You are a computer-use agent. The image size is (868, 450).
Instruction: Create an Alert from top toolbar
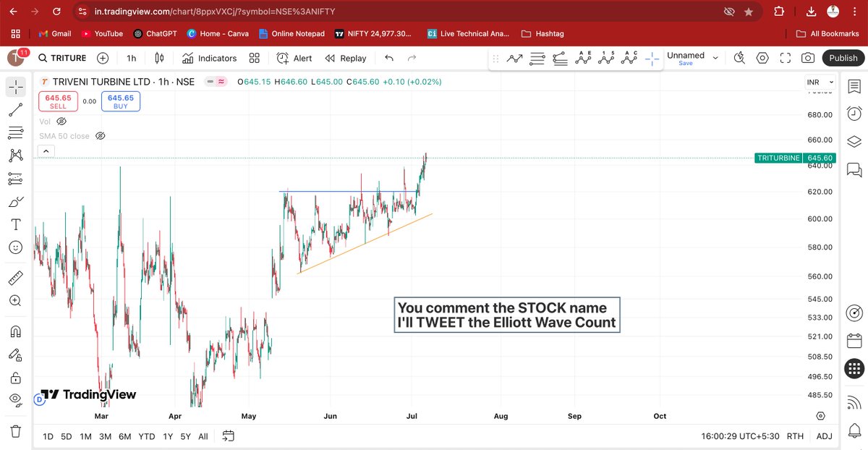(x=294, y=58)
